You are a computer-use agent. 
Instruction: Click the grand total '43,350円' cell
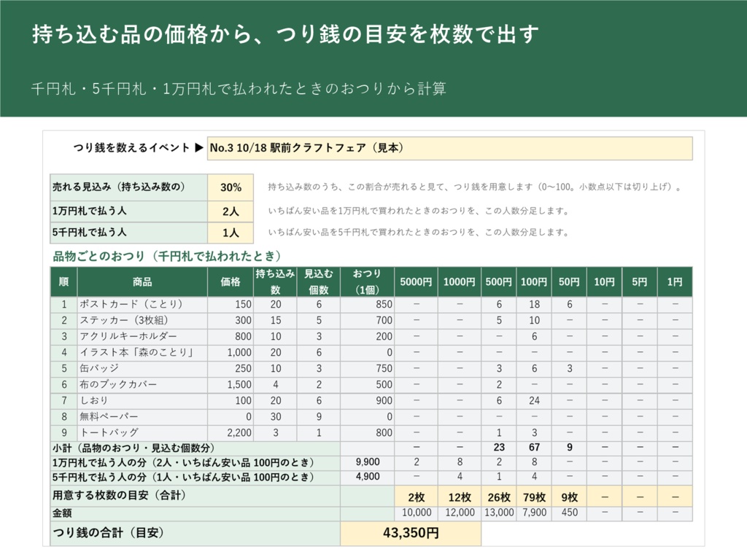(x=411, y=533)
